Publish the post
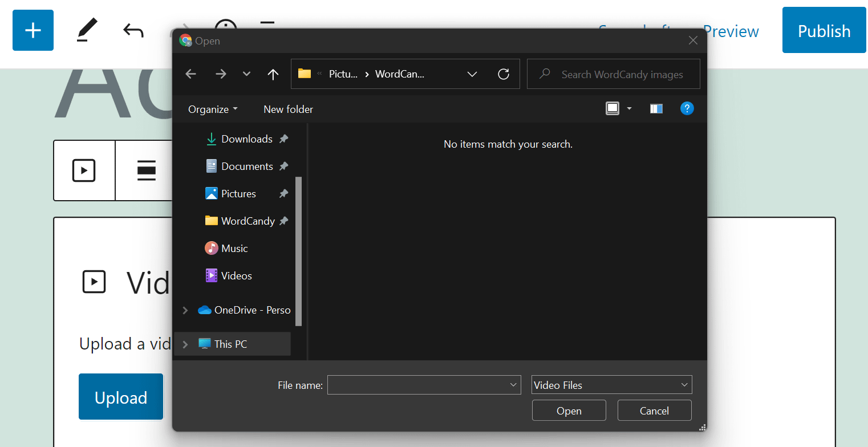Image resolution: width=868 pixels, height=447 pixels. (824, 31)
